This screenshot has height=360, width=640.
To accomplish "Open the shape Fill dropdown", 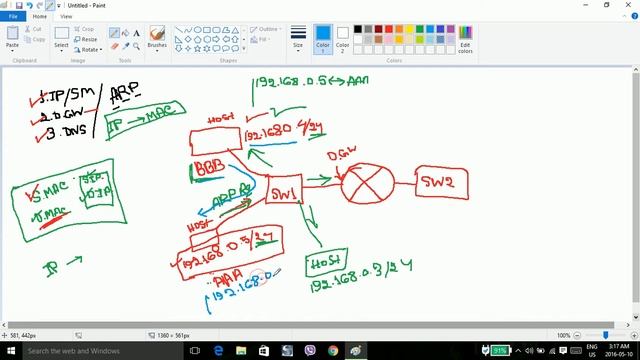I will coord(260,39).
